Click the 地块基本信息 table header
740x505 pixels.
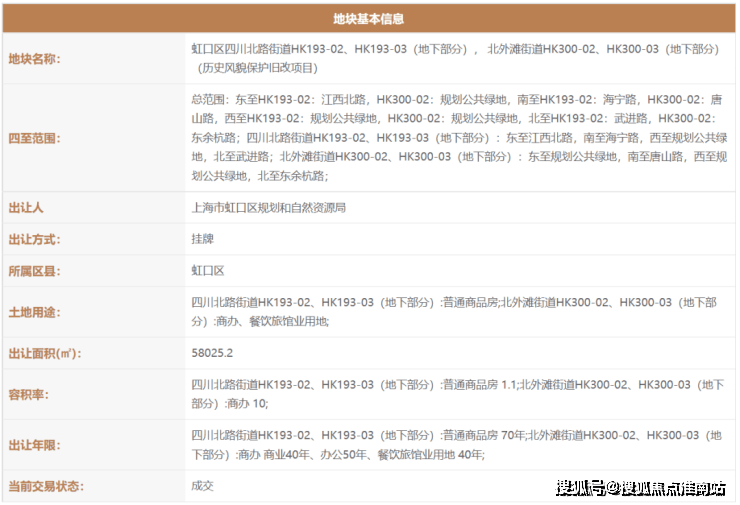tap(368, 19)
